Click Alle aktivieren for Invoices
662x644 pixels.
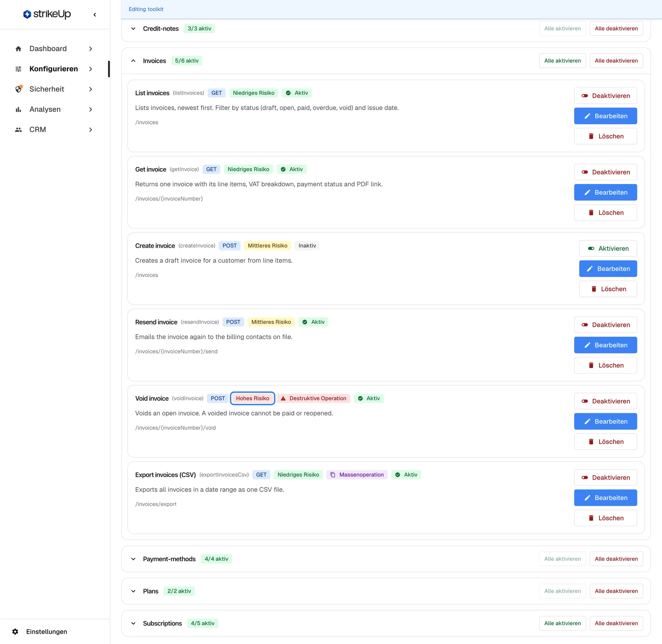[x=562, y=61]
